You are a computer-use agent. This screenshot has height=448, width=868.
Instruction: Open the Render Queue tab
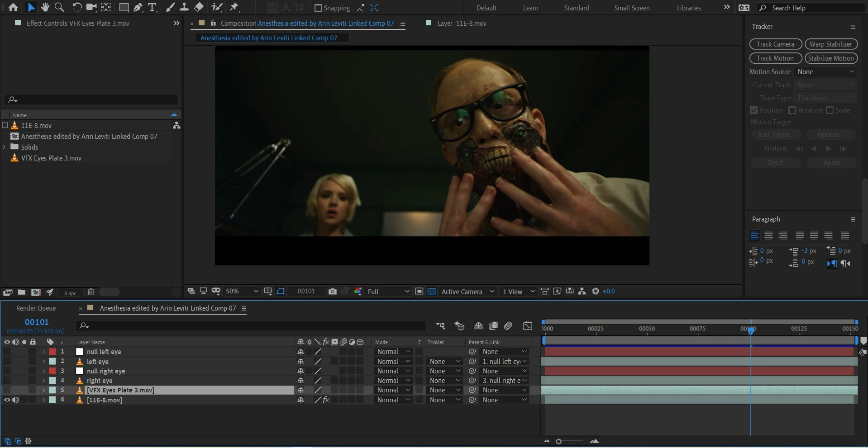[36, 308]
